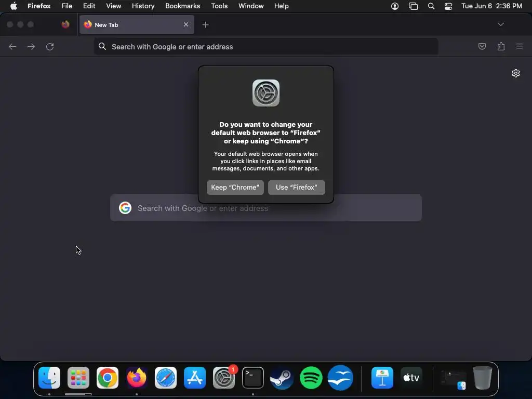Image resolution: width=532 pixels, height=399 pixels.
Task: Launch Google Chrome from the Dock
Action: (x=108, y=378)
